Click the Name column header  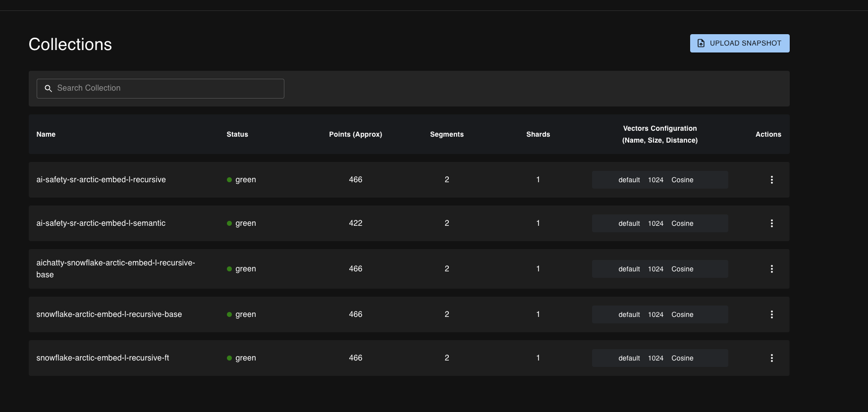pos(46,134)
